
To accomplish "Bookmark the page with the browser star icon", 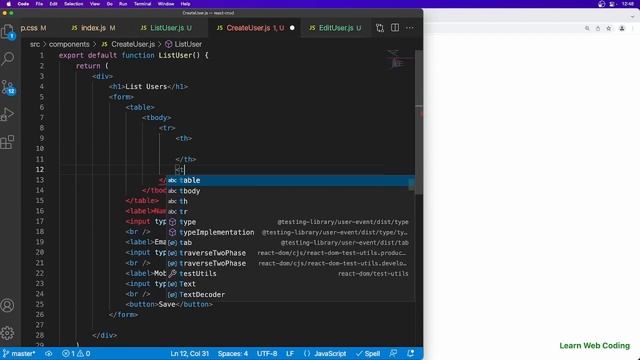I will click(609, 28).
